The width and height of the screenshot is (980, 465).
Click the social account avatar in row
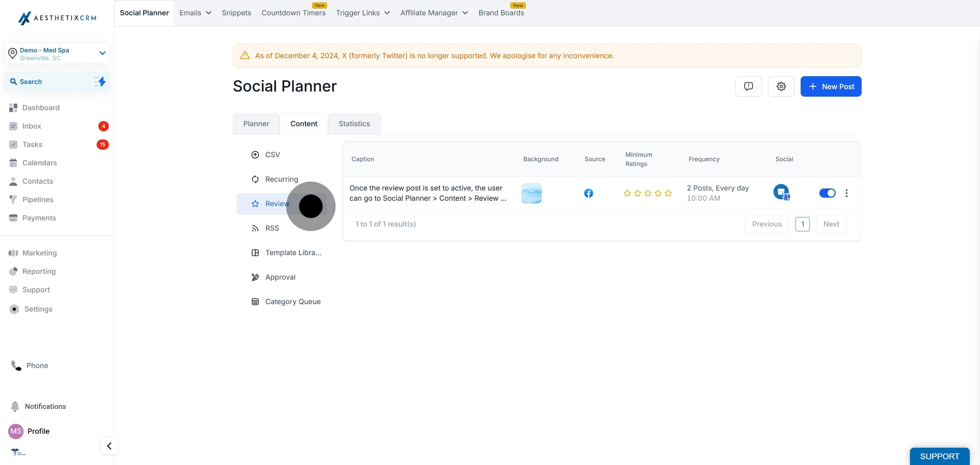(x=781, y=192)
